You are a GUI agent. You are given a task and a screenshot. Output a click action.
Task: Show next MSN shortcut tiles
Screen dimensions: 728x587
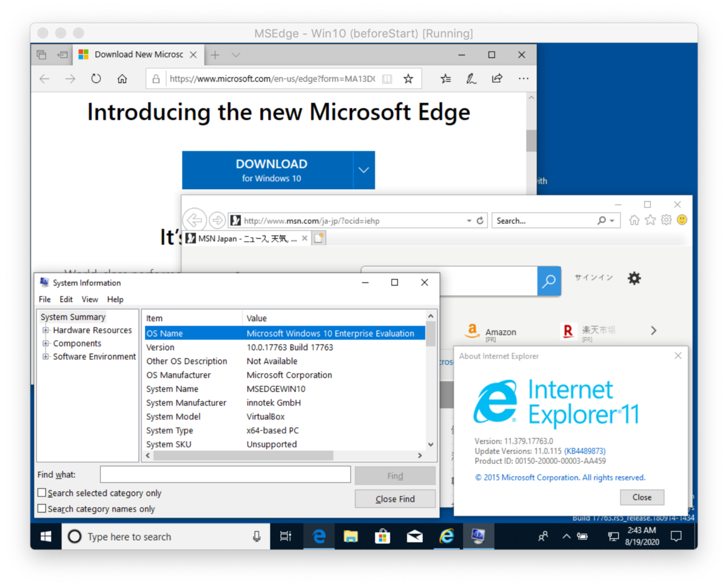(653, 330)
